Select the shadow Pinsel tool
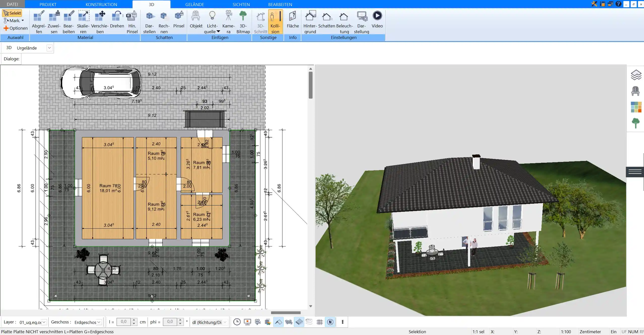Image resolution: width=644 pixels, height=335 pixels. pos(179,19)
